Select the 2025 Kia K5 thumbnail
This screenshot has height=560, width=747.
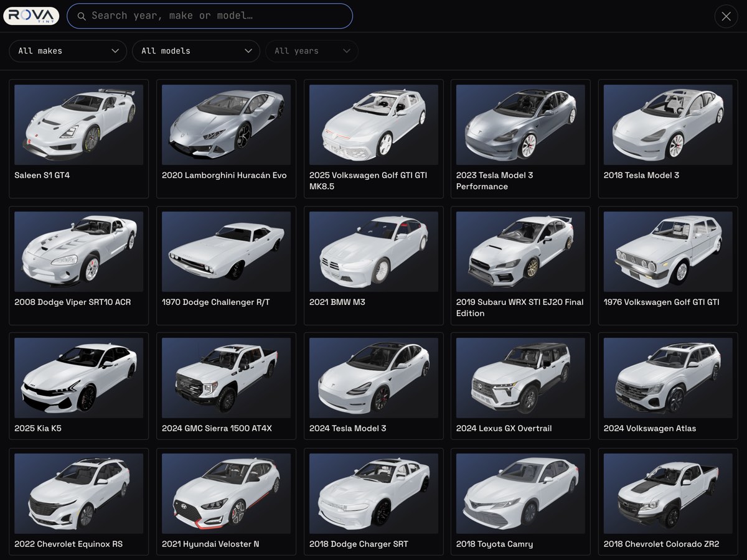pos(79,378)
